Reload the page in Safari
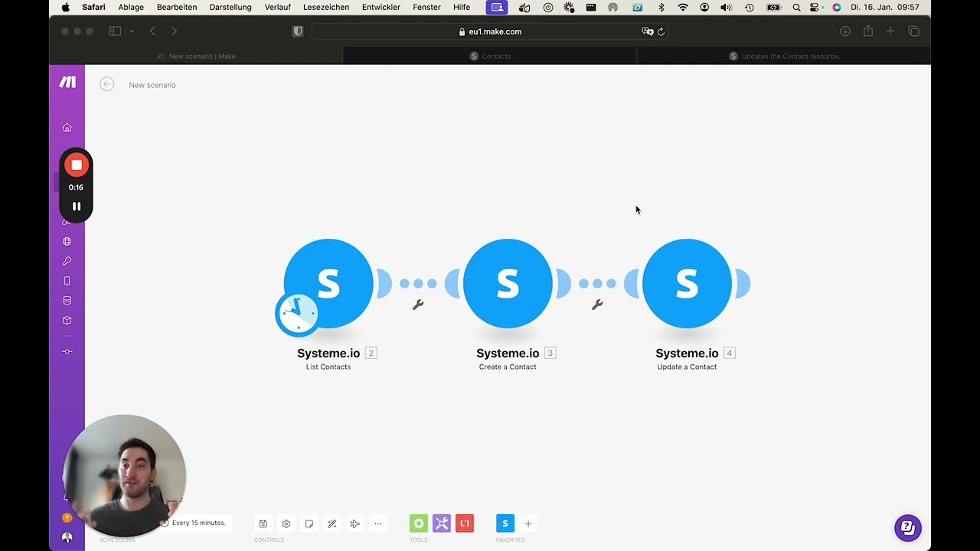This screenshot has width=980, height=551. tap(661, 31)
